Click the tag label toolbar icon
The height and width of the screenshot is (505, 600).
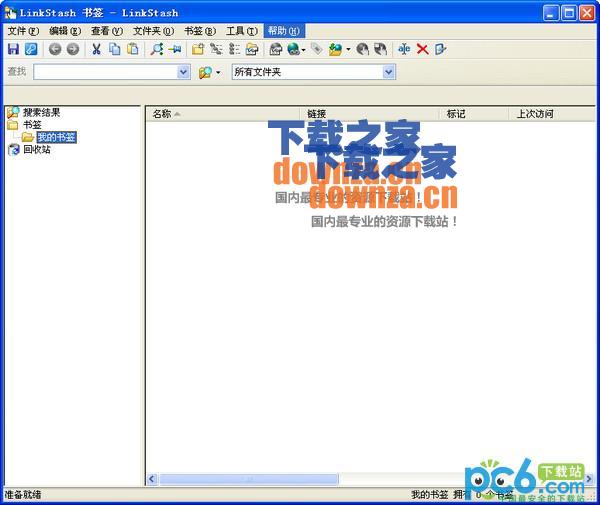tap(316, 49)
